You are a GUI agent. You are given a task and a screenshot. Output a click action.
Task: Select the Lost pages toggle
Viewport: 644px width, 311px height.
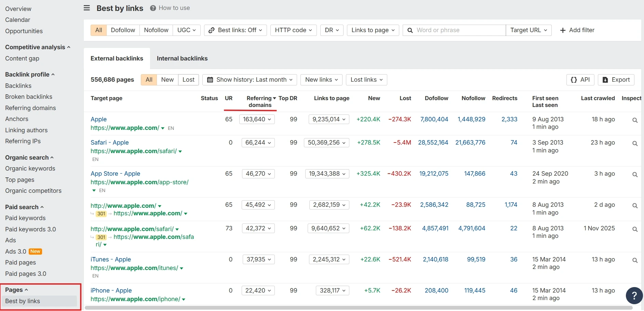(188, 80)
